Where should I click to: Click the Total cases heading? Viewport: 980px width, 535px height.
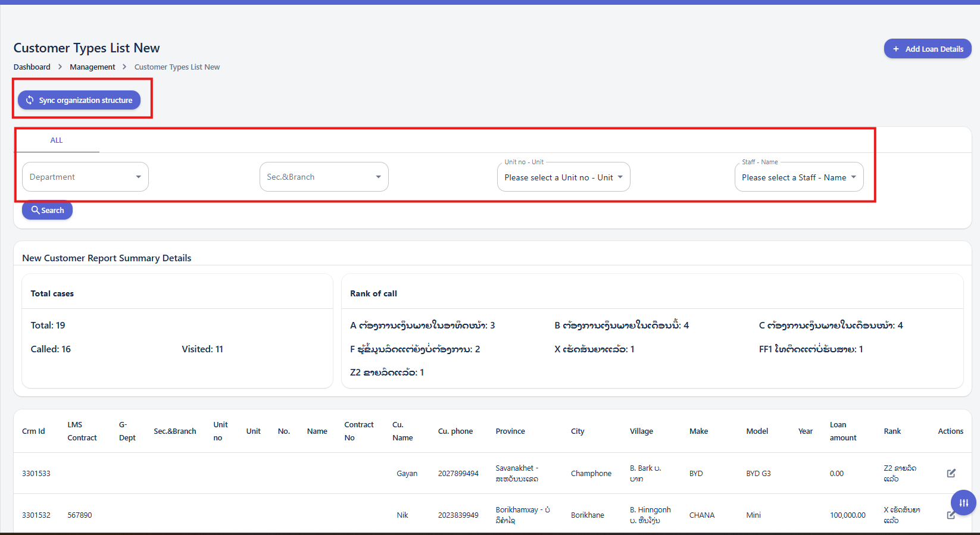(x=52, y=293)
